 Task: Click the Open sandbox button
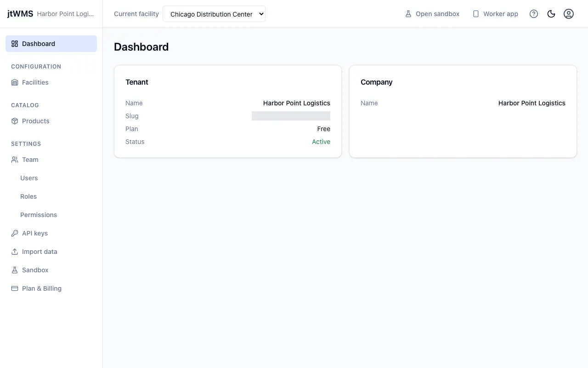(x=432, y=14)
